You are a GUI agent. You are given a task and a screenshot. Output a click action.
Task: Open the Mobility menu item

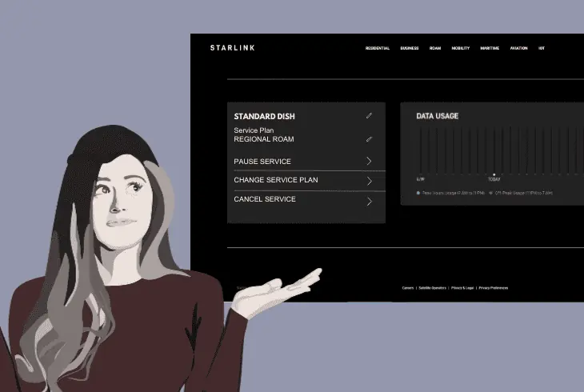(x=460, y=48)
